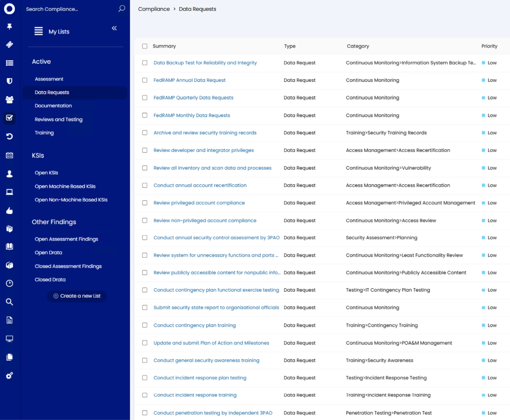
Task: Select the shield icon in navigation rail
Action: pyautogui.click(x=10, y=81)
